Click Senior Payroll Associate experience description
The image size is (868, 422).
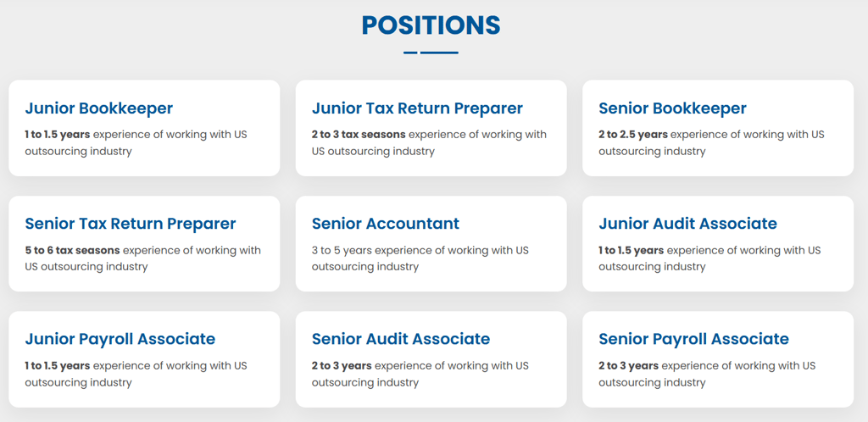[x=706, y=374]
